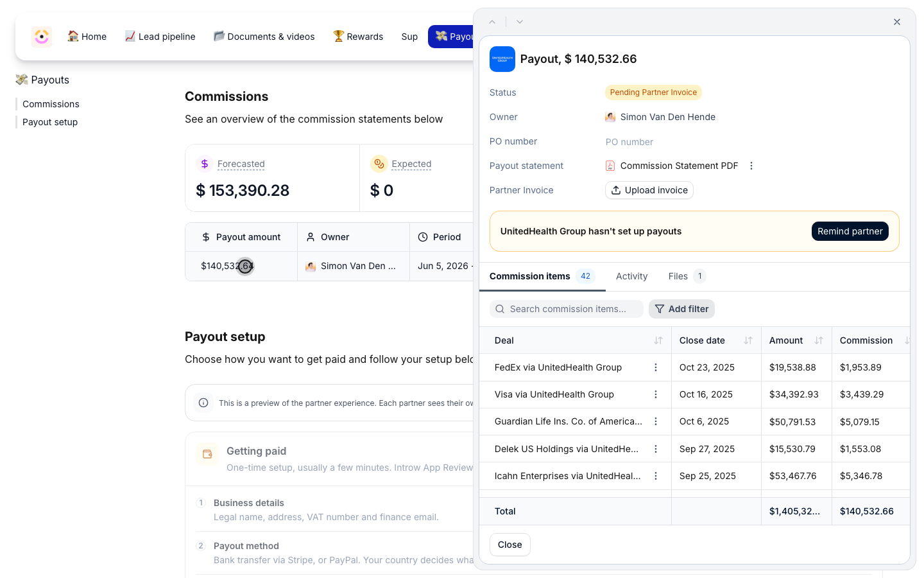
Task: Switch to the Activity tab
Action: (x=631, y=276)
